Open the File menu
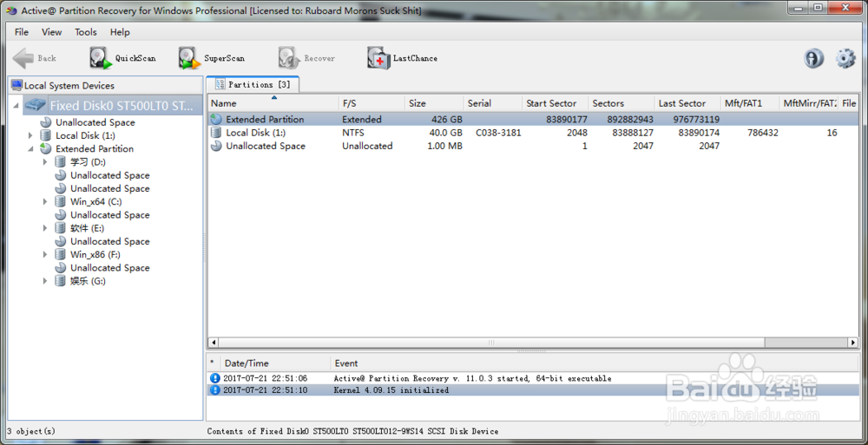 tap(22, 32)
